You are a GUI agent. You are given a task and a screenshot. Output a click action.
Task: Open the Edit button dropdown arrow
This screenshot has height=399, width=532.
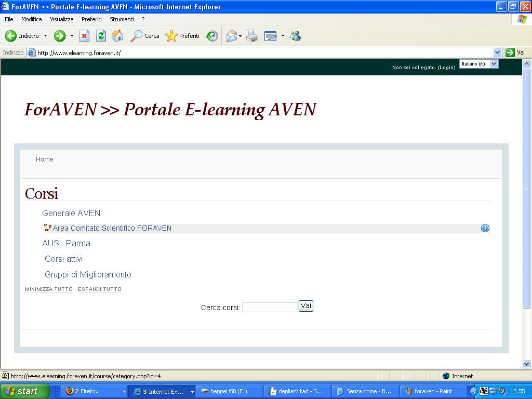pyautogui.click(x=283, y=36)
